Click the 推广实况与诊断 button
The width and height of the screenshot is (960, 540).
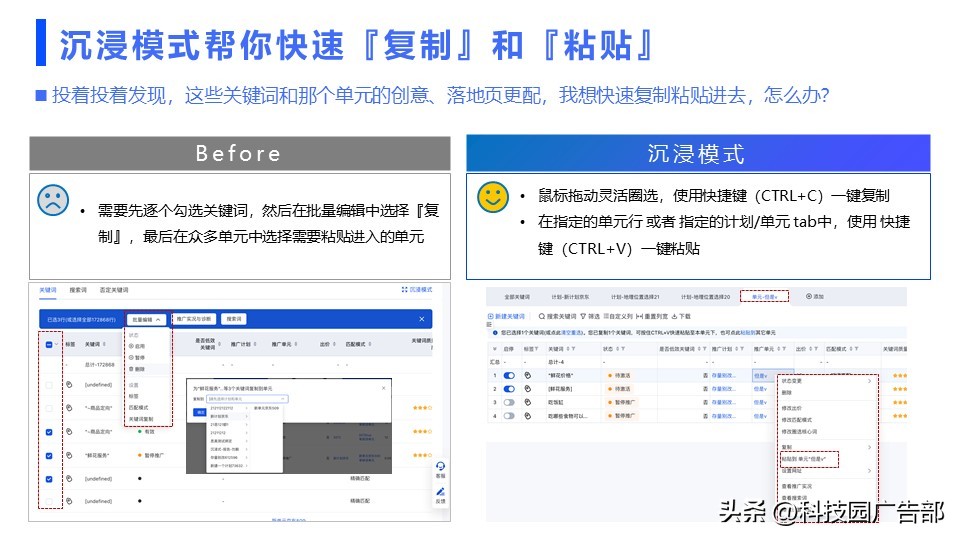pyautogui.click(x=193, y=319)
